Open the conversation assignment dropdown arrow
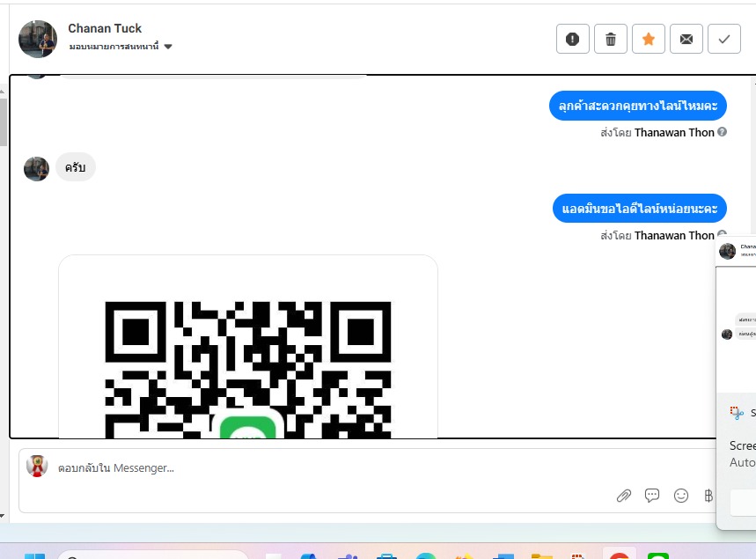Viewport: 756px width, 559px height. coord(168,47)
